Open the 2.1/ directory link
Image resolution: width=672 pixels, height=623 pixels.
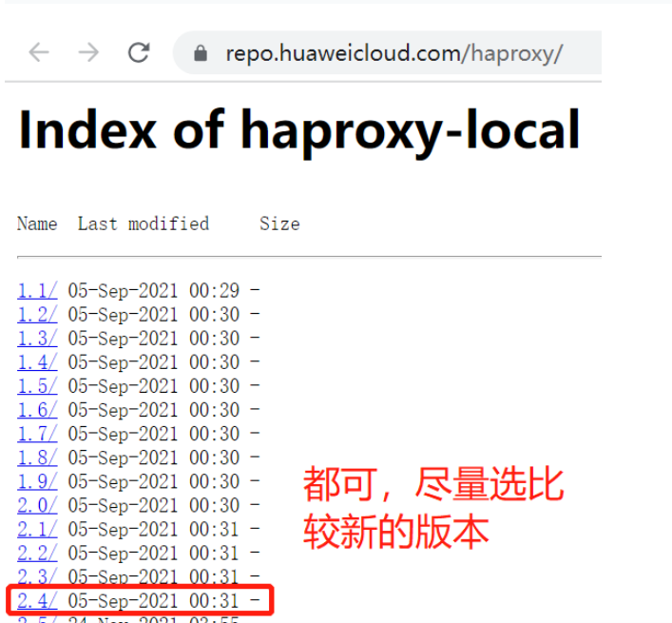coord(37,529)
